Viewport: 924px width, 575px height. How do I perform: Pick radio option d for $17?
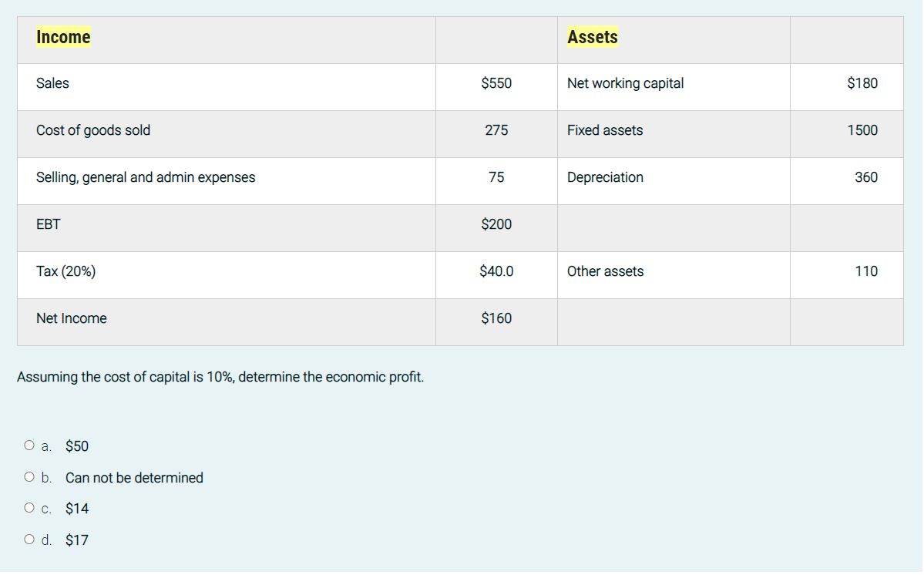[x=29, y=538]
